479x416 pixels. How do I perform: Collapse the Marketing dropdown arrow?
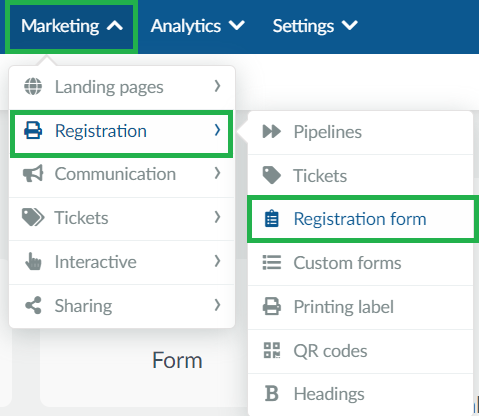click(115, 26)
